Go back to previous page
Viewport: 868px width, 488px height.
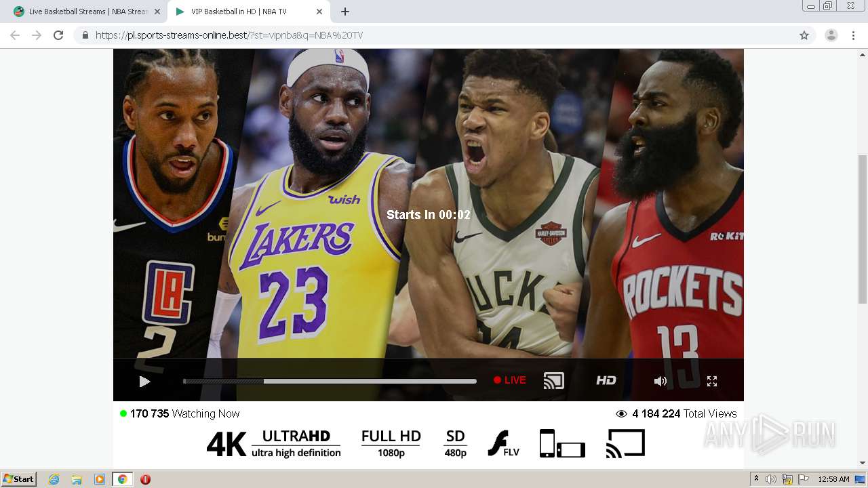(15, 35)
